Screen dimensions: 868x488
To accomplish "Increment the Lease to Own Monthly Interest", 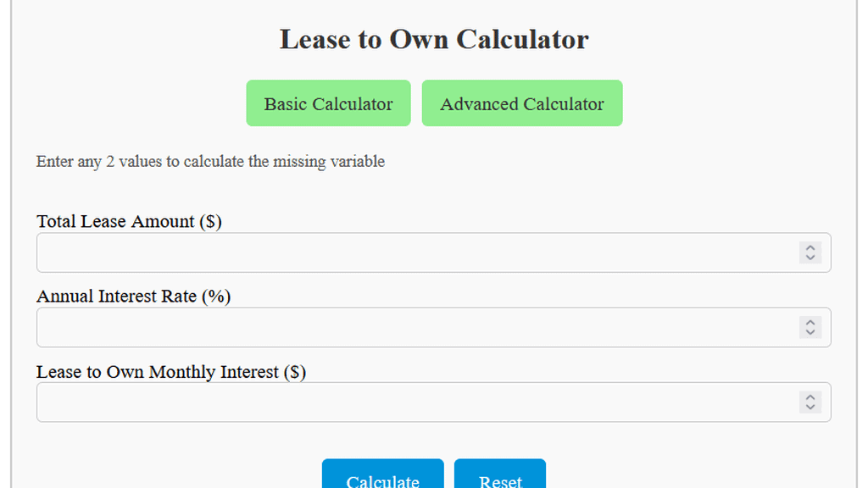I will point(810,398).
